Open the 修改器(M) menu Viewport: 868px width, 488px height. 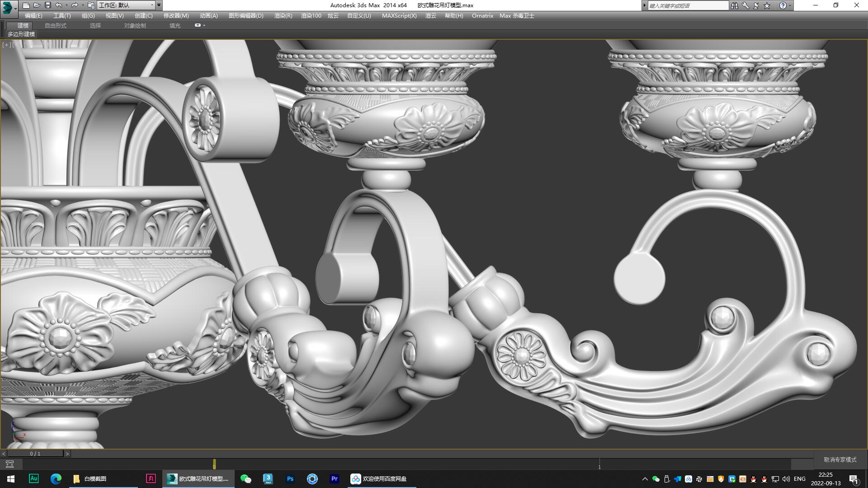pyautogui.click(x=176, y=15)
